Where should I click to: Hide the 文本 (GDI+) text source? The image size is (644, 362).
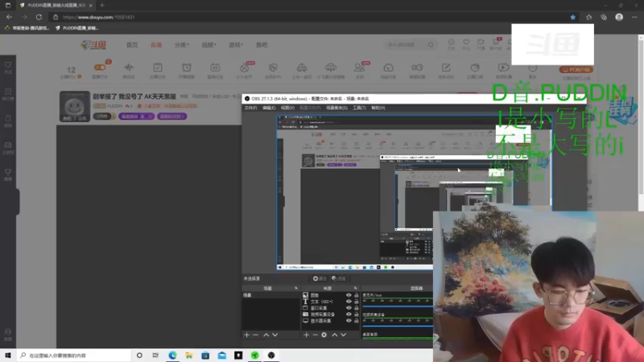coord(349,301)
